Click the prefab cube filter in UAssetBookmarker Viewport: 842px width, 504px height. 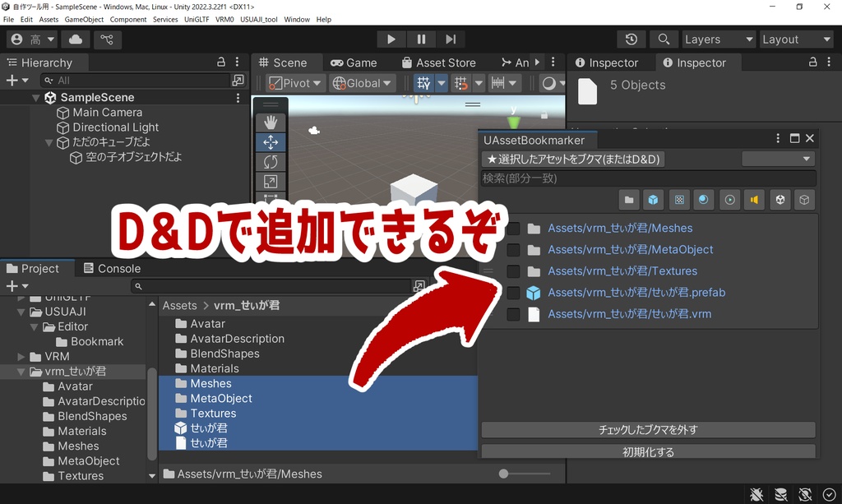[x=653, y=199]
